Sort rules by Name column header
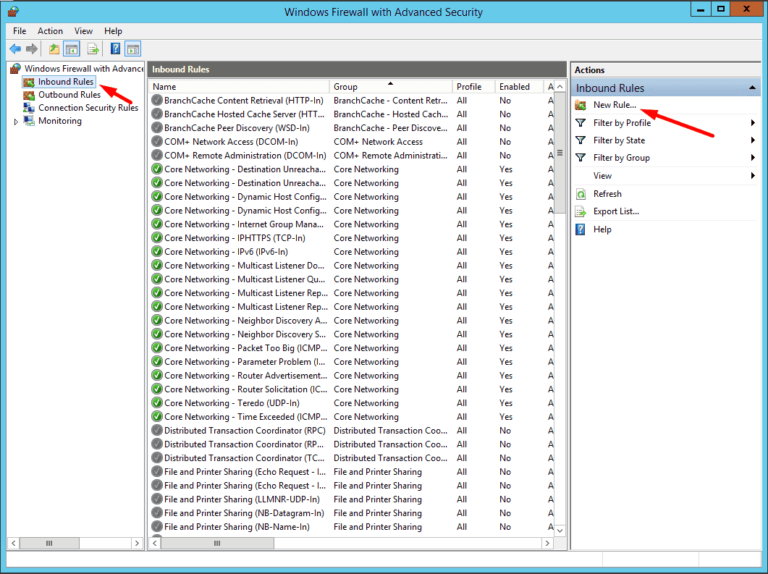This screenshot has height=574, width=768. coord(239,87)
